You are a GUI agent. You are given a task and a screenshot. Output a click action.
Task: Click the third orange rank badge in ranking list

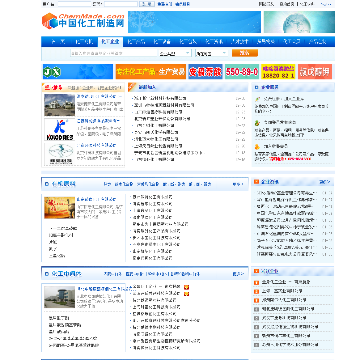click(x=256, y=300)
